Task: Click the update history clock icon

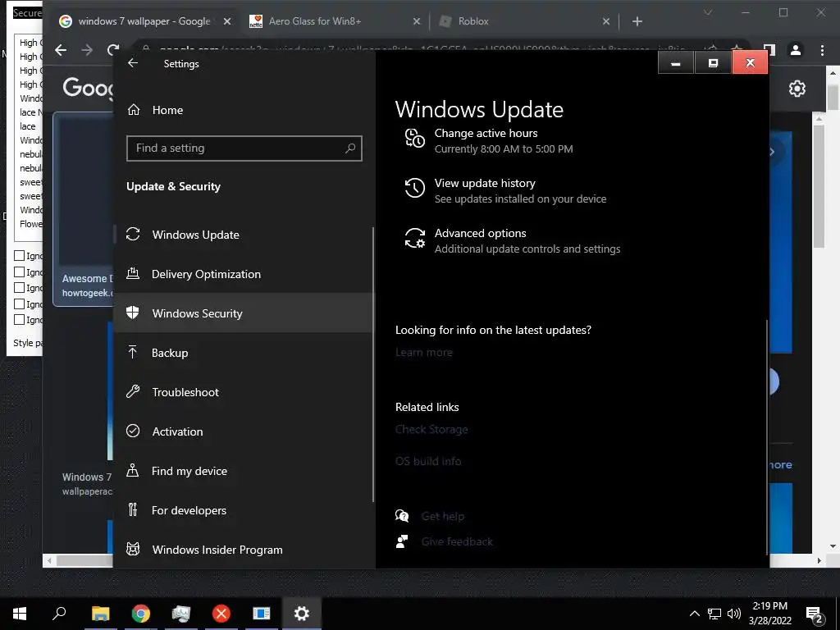Action: pos(414,188)
